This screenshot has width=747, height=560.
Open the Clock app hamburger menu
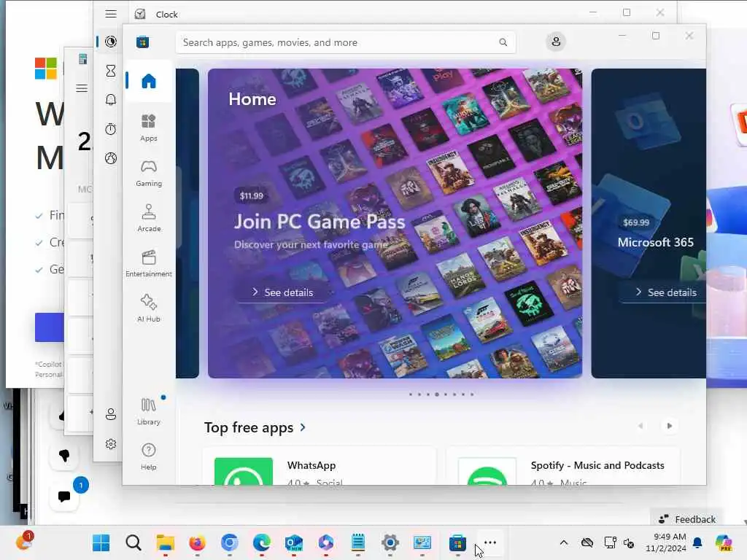coord(111,14)
